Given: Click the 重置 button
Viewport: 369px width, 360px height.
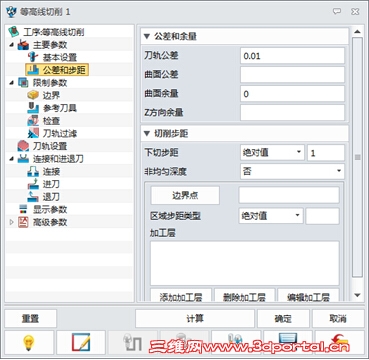Looking at the screenshot, I should click(x=30, y=319).
